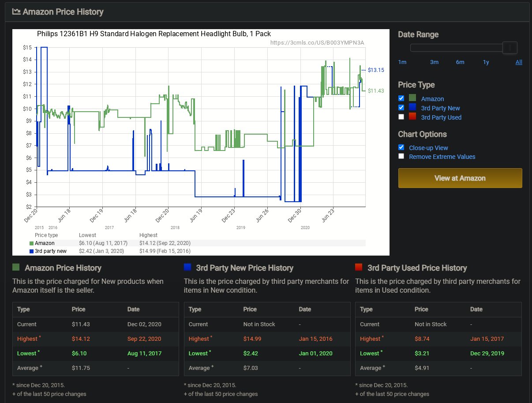Click the blue square beside 3rd Party New Price History heading

(x=187, y=267)
